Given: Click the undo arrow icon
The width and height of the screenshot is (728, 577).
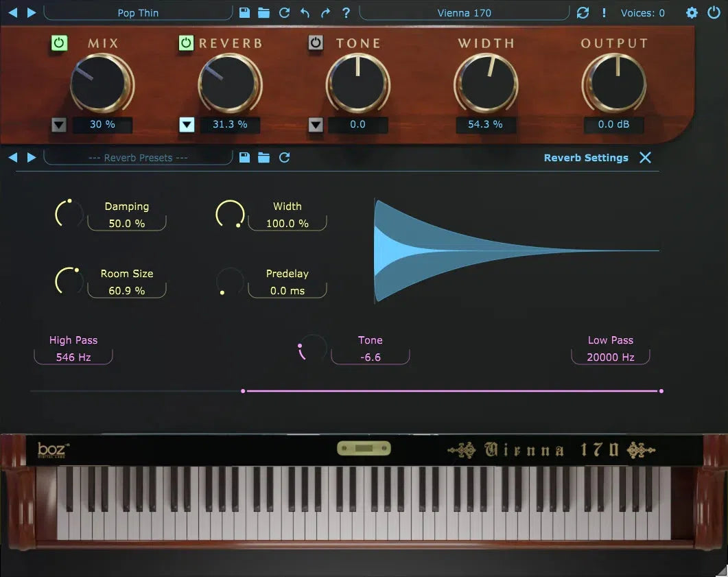Looking at the screenshot, I should click(x=305, y=12).
